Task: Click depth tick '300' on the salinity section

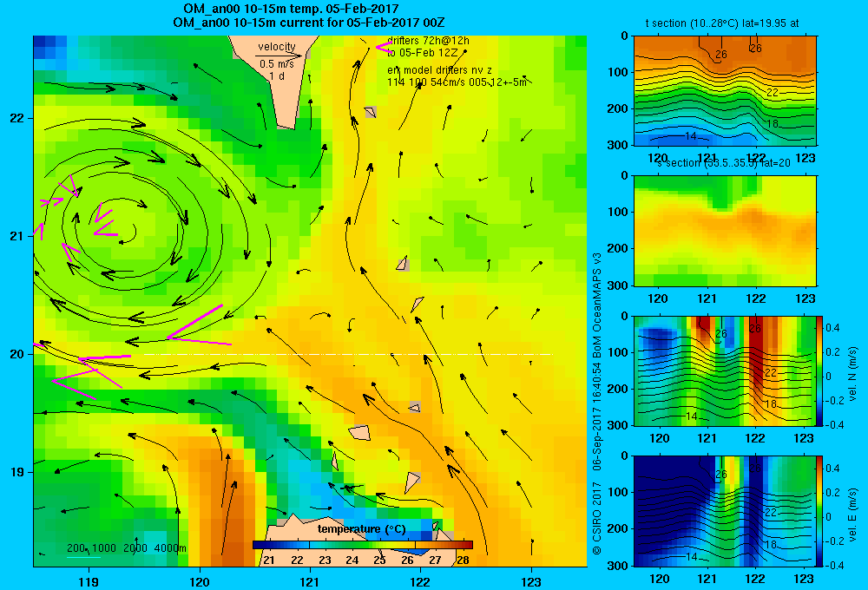Action: click(x=619, y=285)
